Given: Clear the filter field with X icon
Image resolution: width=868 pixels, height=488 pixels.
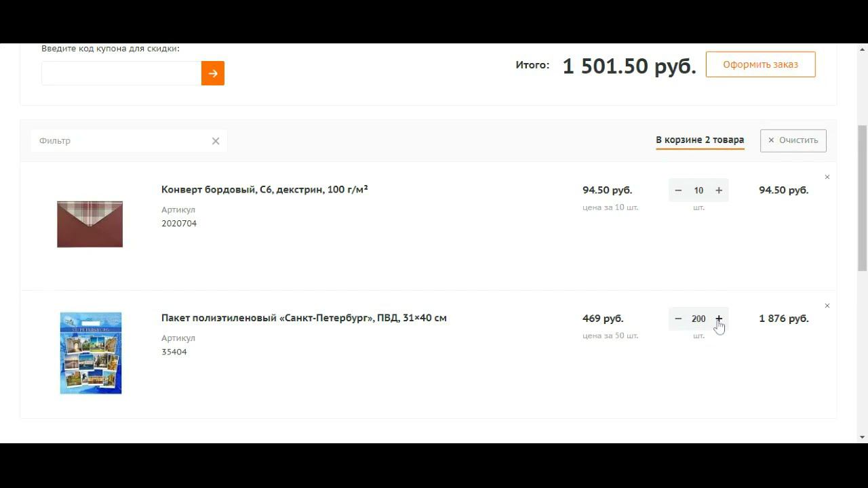Looking at the screenshot, I should (216, 141).
